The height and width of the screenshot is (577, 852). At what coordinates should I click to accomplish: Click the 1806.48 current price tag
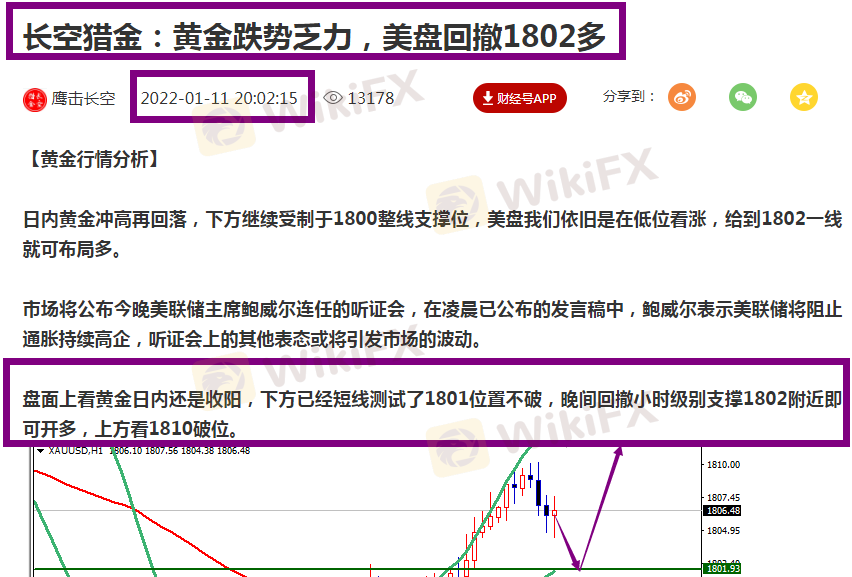722,510
